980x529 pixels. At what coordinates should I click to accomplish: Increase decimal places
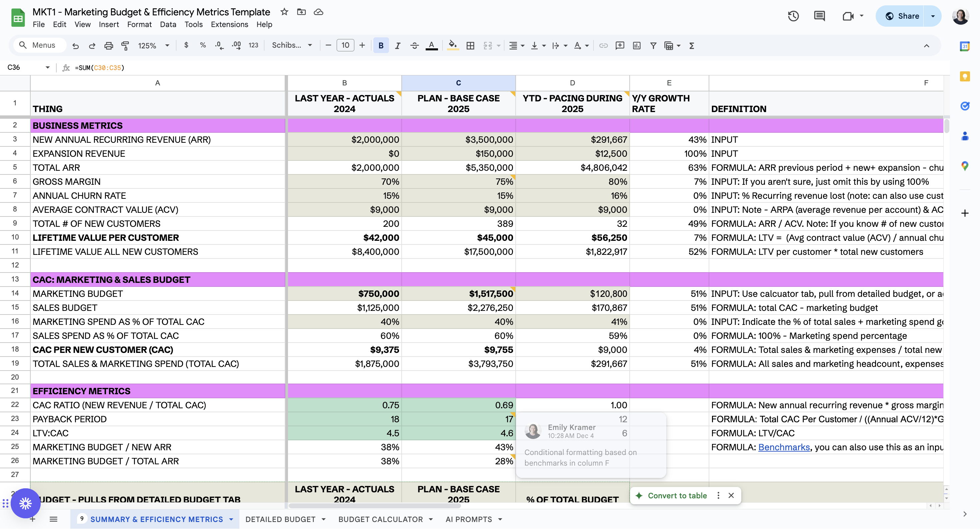pos(236,45)
